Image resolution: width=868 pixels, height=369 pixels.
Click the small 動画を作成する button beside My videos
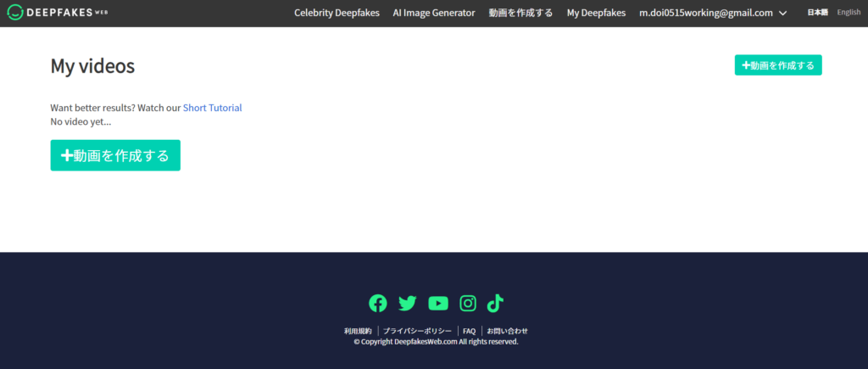[778, 64]
